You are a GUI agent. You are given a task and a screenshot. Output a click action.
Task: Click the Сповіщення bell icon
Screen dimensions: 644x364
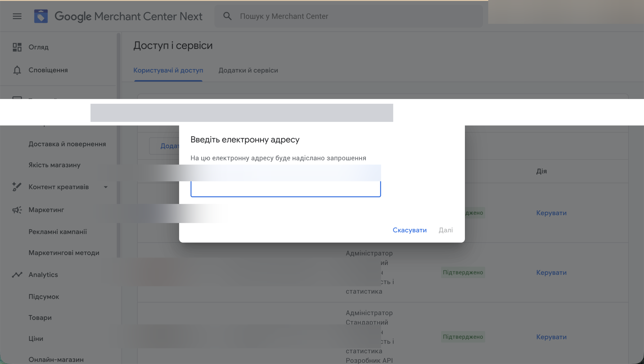tap(17, 70)
